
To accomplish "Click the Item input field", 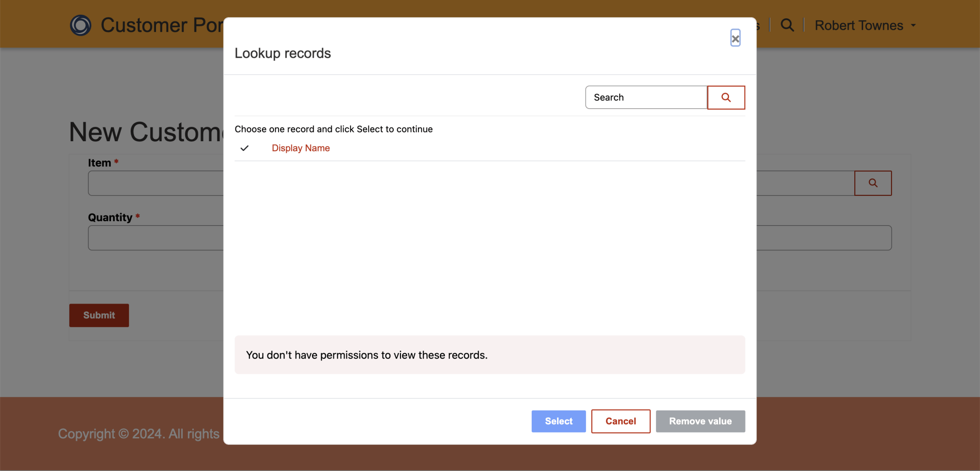I will click(156, 183).
